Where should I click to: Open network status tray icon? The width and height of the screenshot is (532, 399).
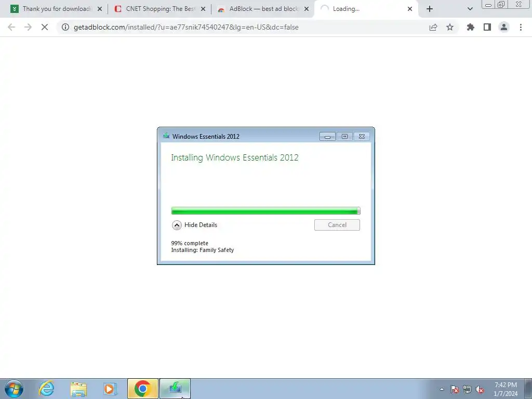click(467, 389)
